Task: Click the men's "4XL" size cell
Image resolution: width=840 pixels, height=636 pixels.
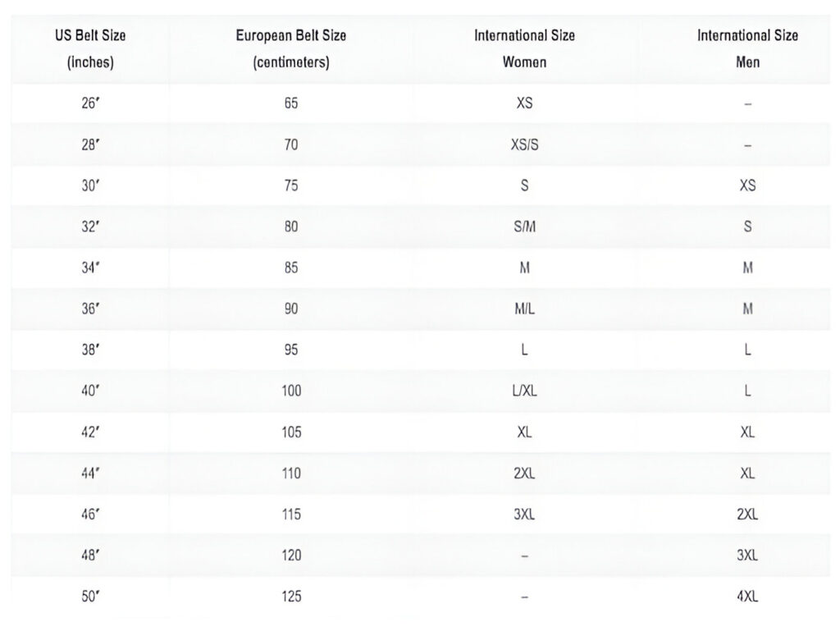Action: click(x=747, y=597)
